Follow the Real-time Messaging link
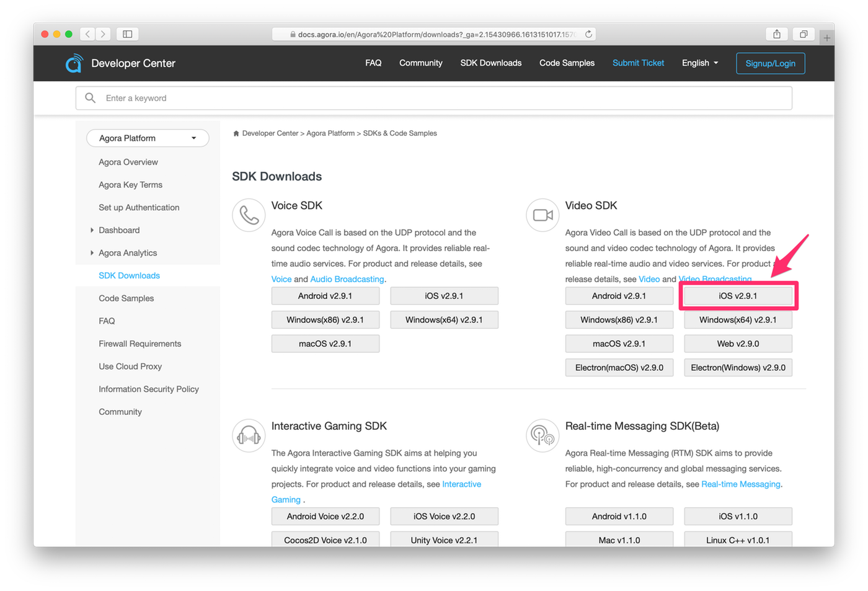 click(x=740, y=484)
